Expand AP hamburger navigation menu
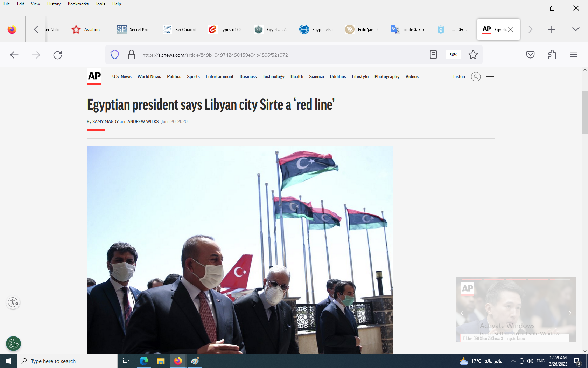The image size is (588, 368). (x=490, y=76)
